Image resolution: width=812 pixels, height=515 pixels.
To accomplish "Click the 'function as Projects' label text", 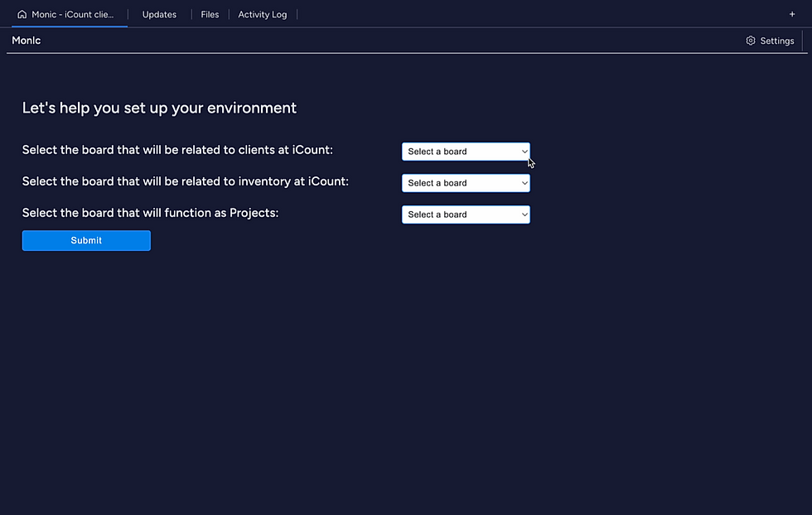I will coord(150,213).
